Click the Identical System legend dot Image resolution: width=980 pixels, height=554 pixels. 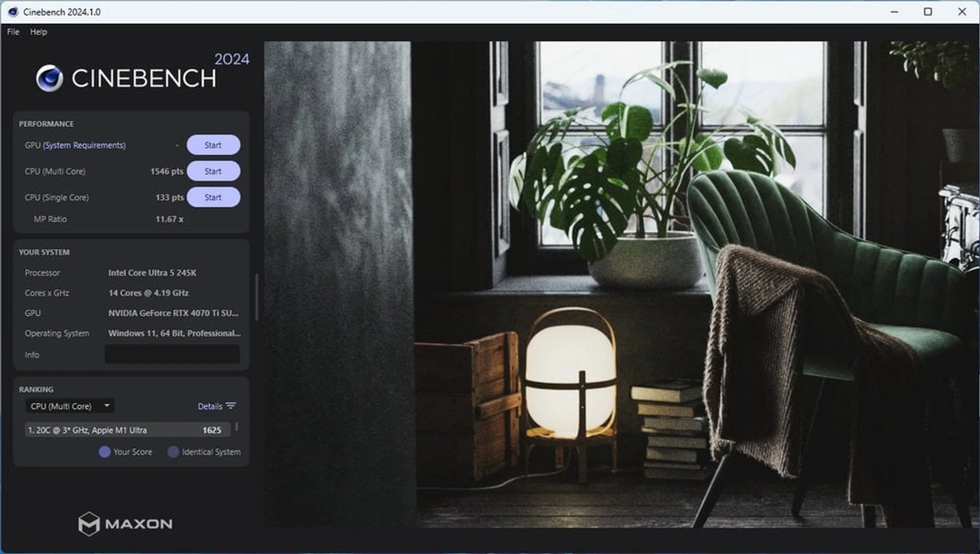click(173, 452)
